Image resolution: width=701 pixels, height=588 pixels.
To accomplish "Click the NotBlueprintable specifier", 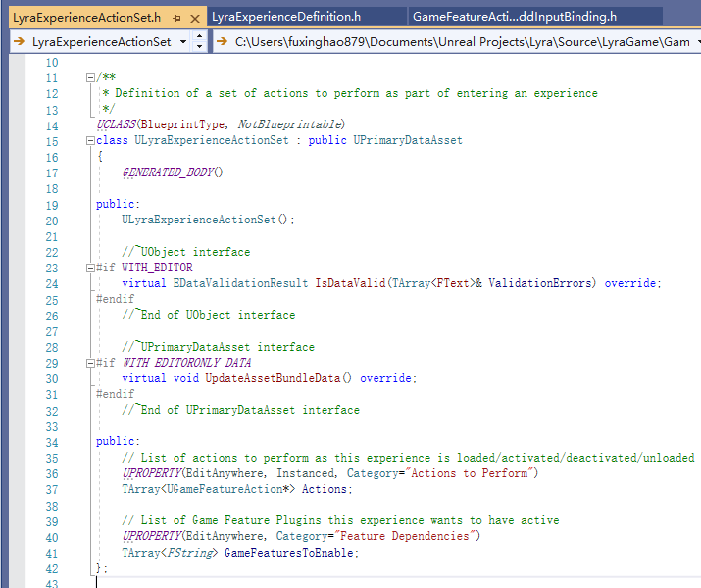I will point(289,124).
